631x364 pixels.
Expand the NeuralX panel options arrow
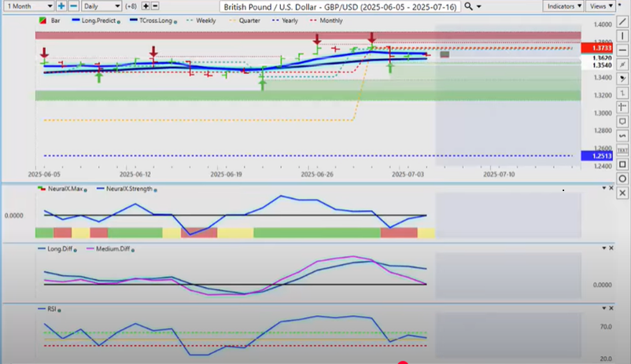[x=603, y=189]
